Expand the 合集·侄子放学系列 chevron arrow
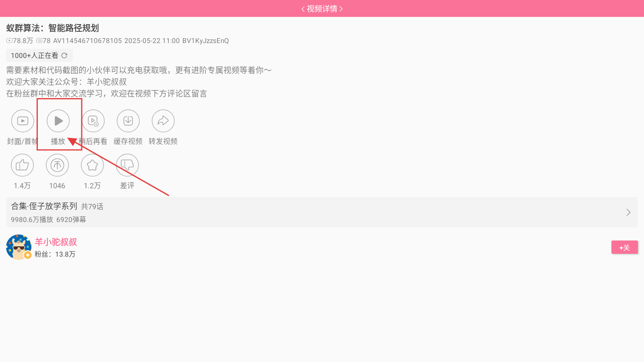Screen dimensions: 644x362 (x=628, y=212)
